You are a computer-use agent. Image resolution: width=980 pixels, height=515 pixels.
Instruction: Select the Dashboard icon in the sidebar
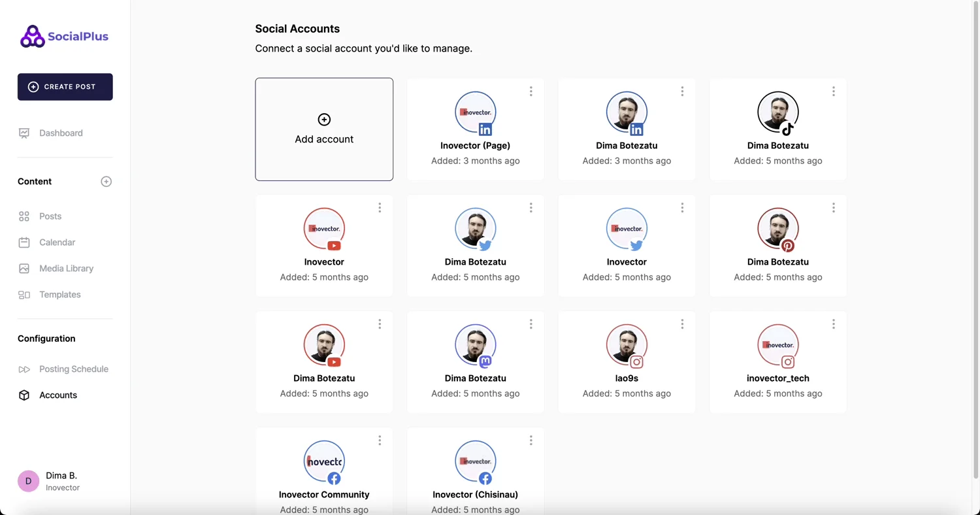[x=24, y=133]
